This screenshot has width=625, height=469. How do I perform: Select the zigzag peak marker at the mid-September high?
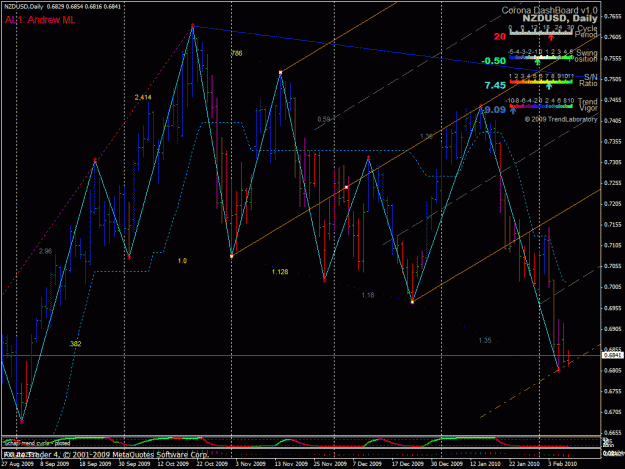pos(95,160)
